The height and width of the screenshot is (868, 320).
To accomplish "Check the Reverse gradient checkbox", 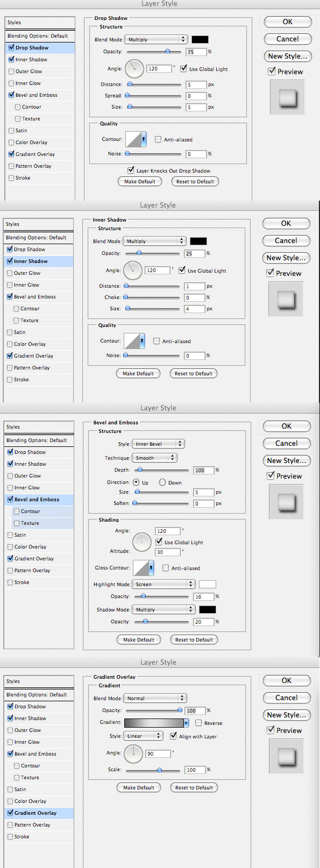I will point(198,723).
